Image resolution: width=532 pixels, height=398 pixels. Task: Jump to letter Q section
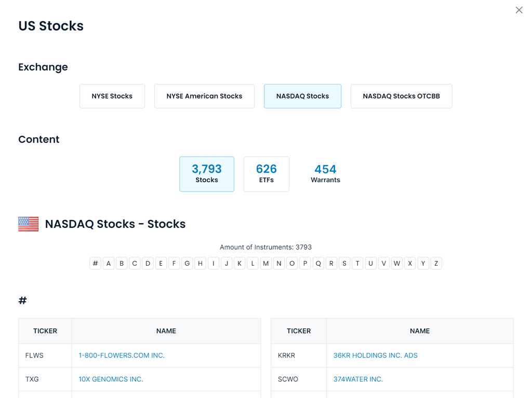coord(318,264)
